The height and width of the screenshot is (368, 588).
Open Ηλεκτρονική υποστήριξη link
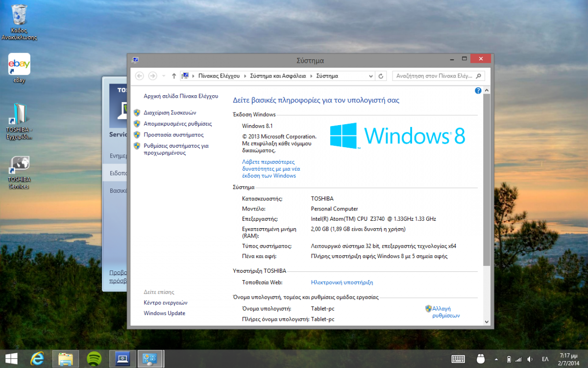click(342, 282)
